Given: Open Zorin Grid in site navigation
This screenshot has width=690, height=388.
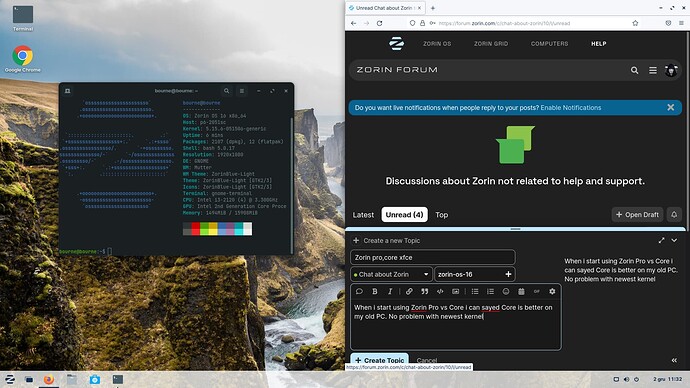Looking at the screenshot, I should [491, 44].
